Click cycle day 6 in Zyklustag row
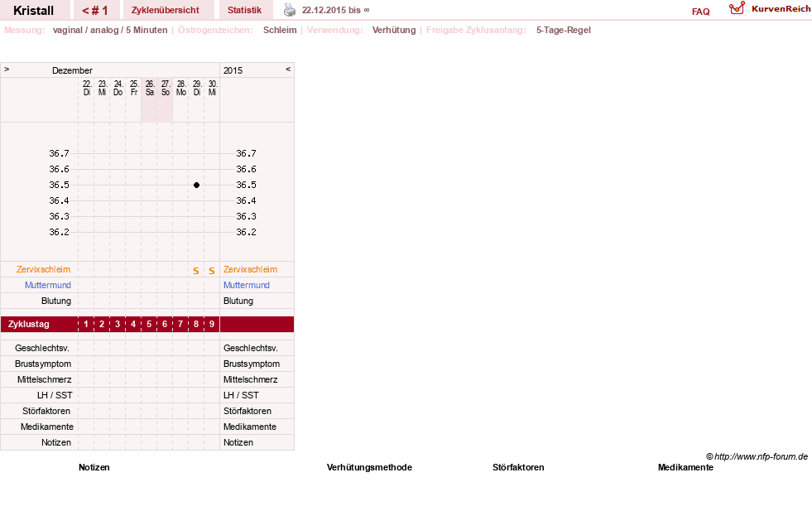812x516 pixels. pos(165,325)
